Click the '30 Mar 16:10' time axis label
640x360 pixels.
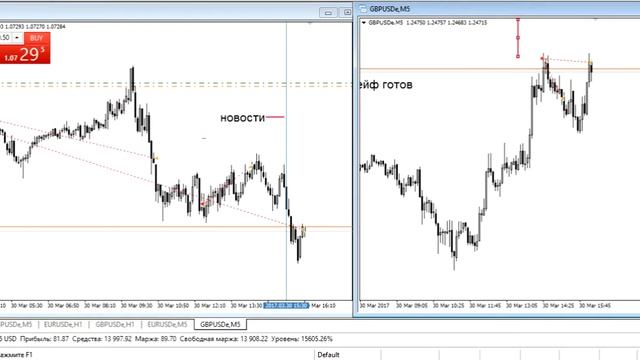323,305
